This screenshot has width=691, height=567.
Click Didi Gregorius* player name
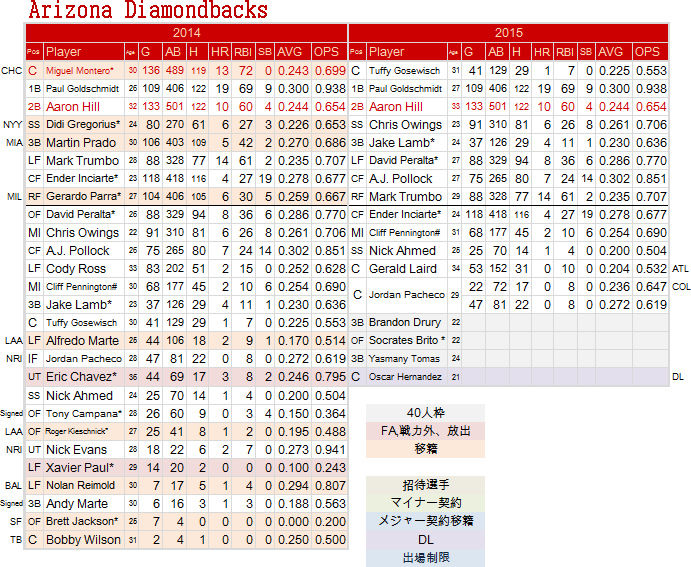83,125
